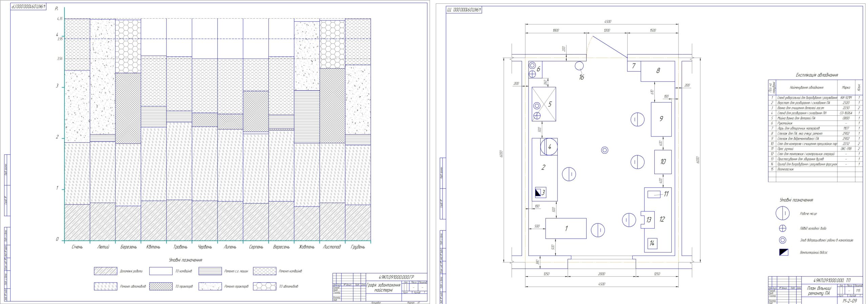Click the 'Серпень' month label
This screenshot has width=868, height=304.
(x=256, y=247)
